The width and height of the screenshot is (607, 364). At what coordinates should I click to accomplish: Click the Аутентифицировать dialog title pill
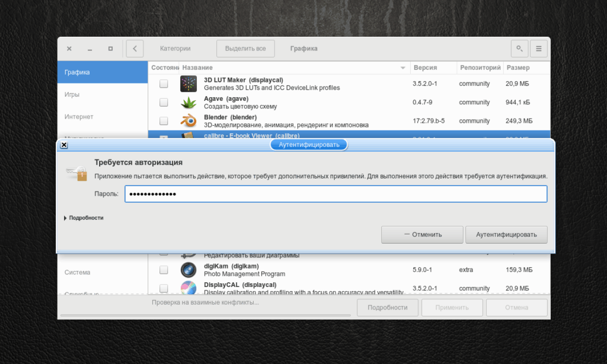[x=309, y=145]
